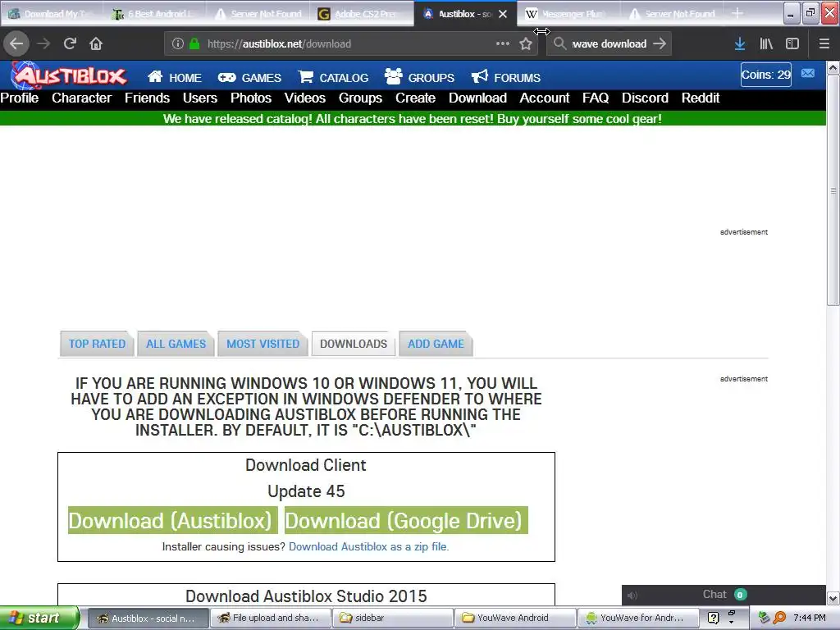
Task: Click the orange magnifier tray icon
Action: (779, 618)
